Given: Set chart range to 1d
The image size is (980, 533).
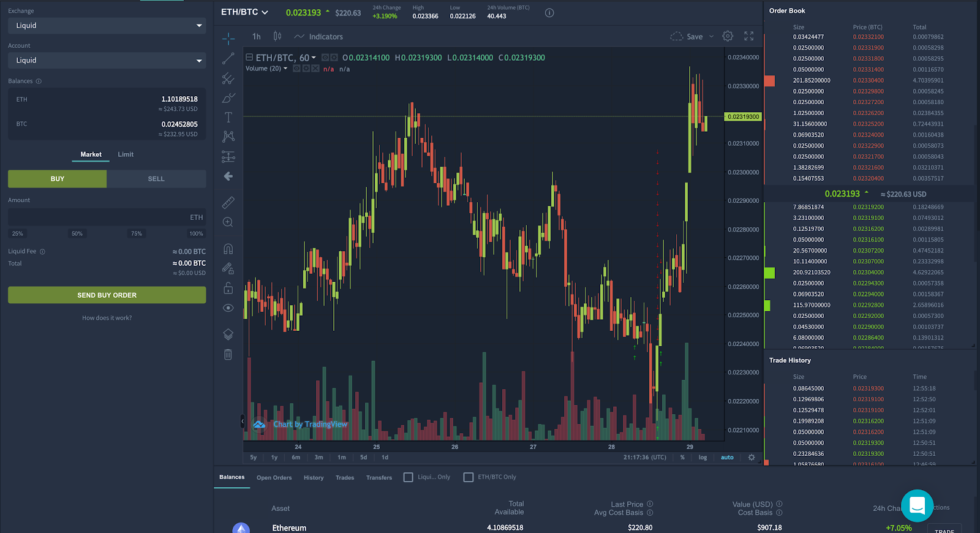Looking at the screenshot, I should click(385, 458).
